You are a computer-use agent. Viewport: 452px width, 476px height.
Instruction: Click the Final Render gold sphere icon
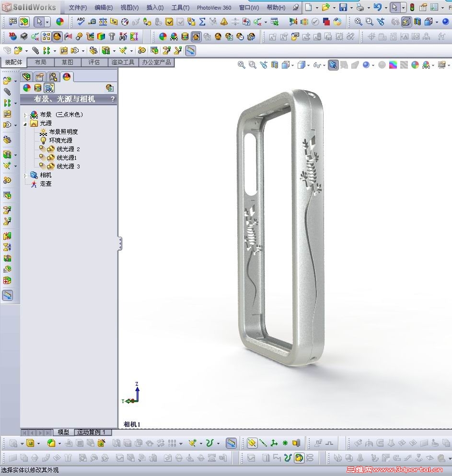(x=218, y=37)
